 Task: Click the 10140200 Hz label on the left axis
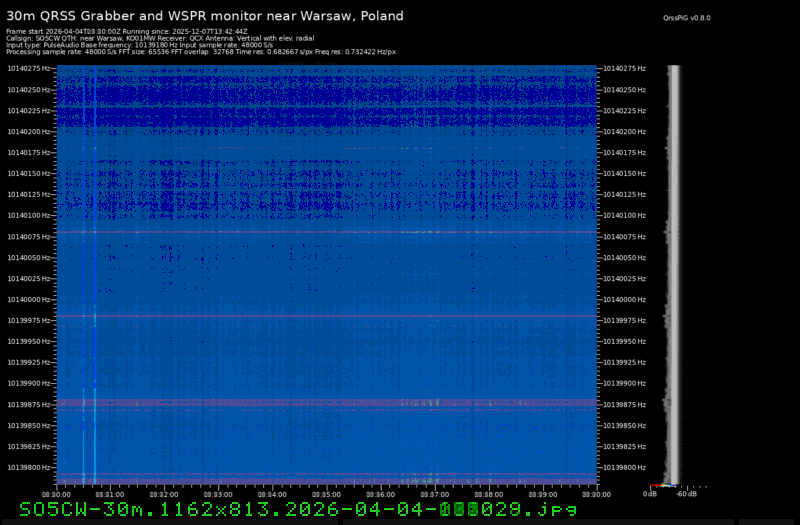pos(29,132)
